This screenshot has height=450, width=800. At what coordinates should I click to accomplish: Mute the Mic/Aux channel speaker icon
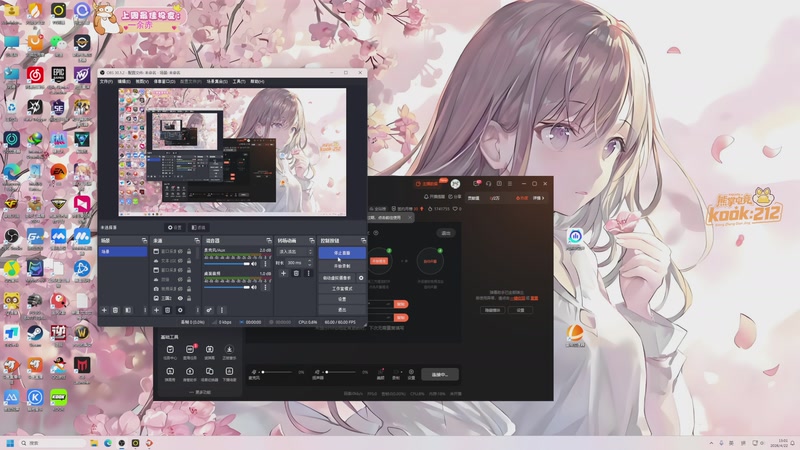[x=254, y=264]
